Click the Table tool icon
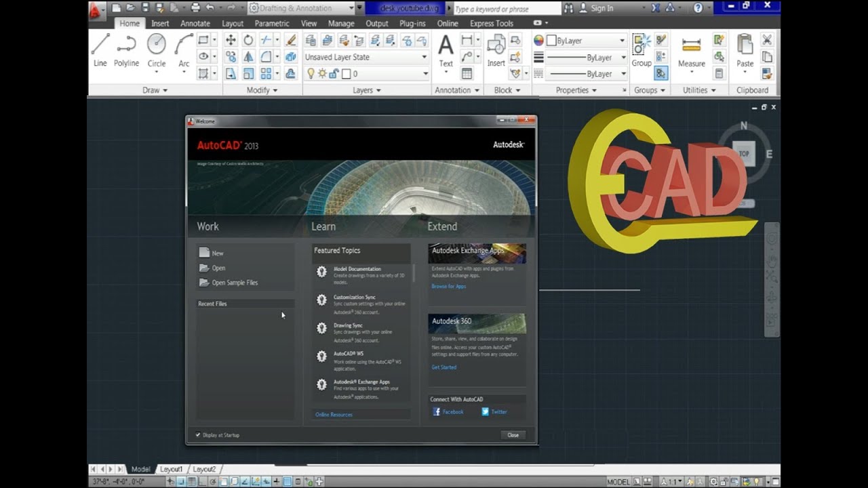Viewport: 868px width, 488px height. tap(467, 73)
